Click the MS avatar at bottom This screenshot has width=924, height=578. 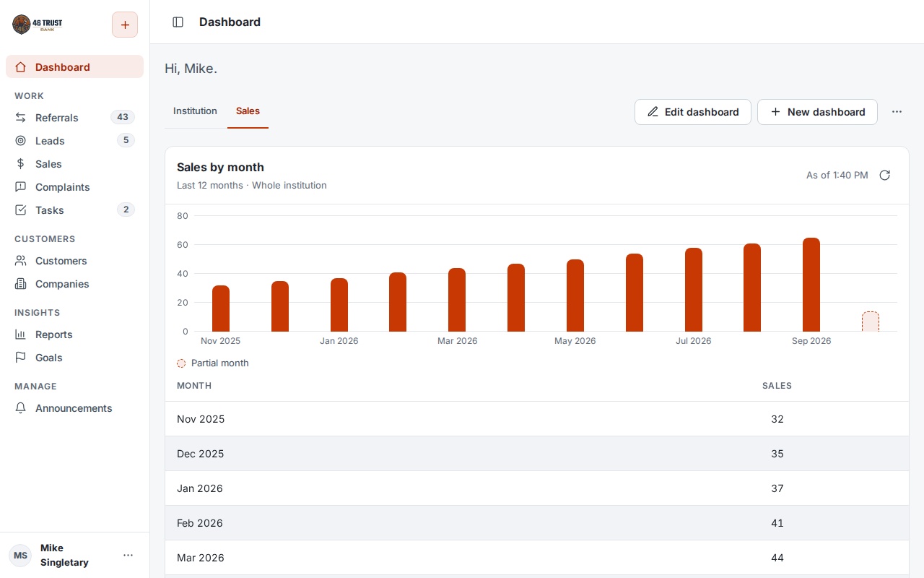[20, 555]
